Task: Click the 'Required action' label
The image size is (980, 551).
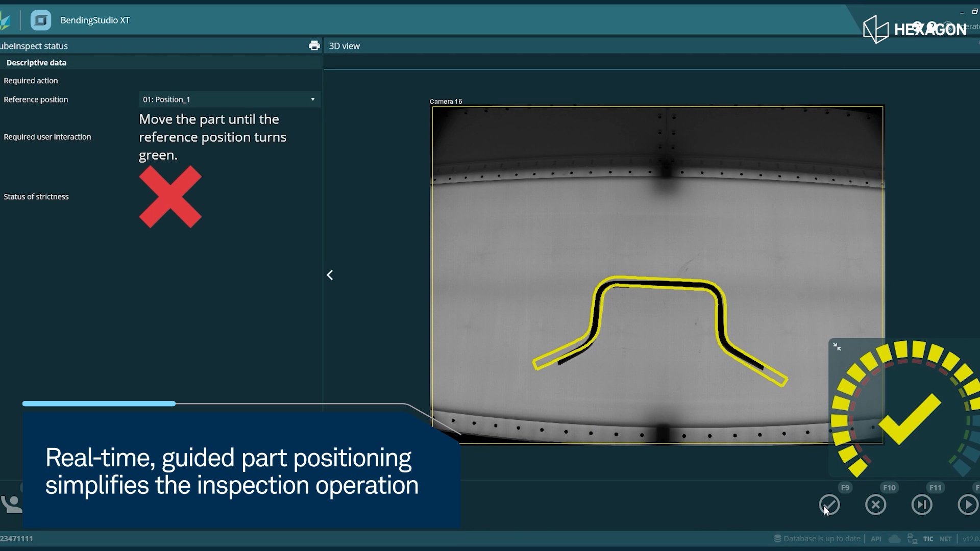Action: tap(31, 81)
